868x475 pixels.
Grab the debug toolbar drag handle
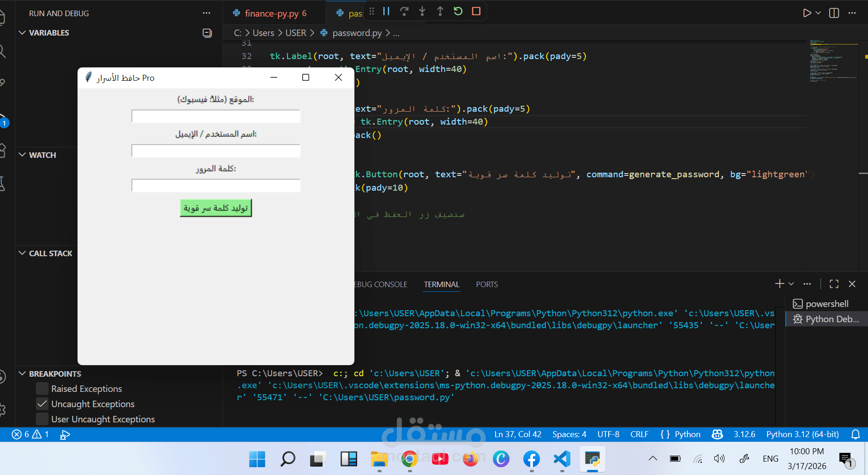371,11
